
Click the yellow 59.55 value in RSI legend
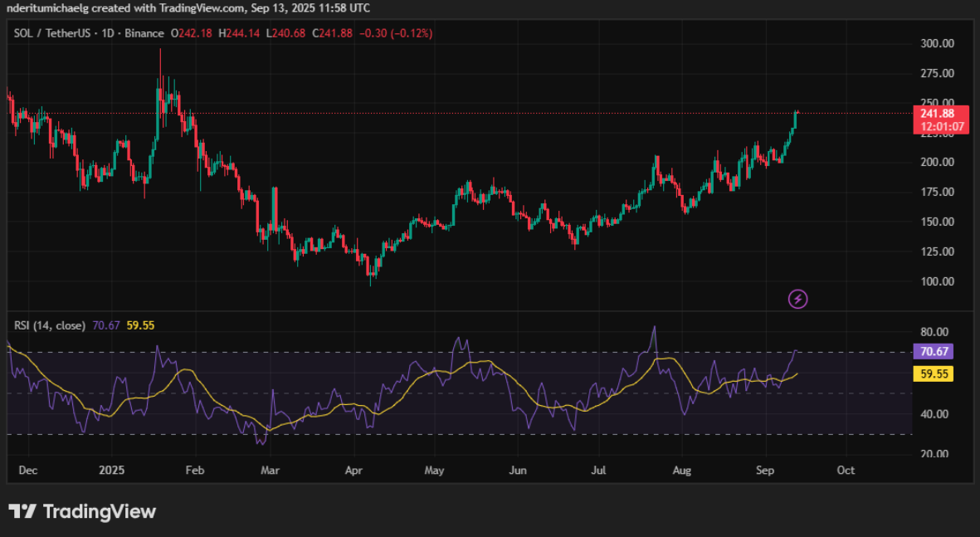(x=140, y=325)
